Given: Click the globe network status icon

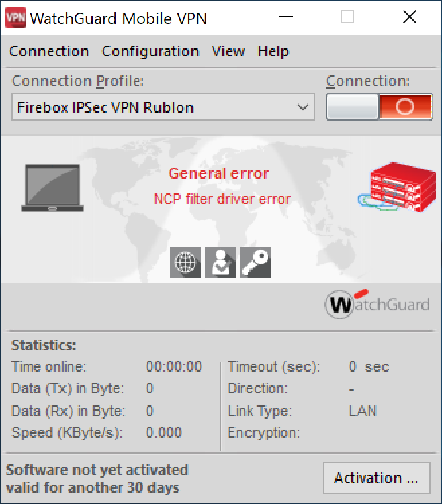Looking at the screenshot, I should point(185,262).
